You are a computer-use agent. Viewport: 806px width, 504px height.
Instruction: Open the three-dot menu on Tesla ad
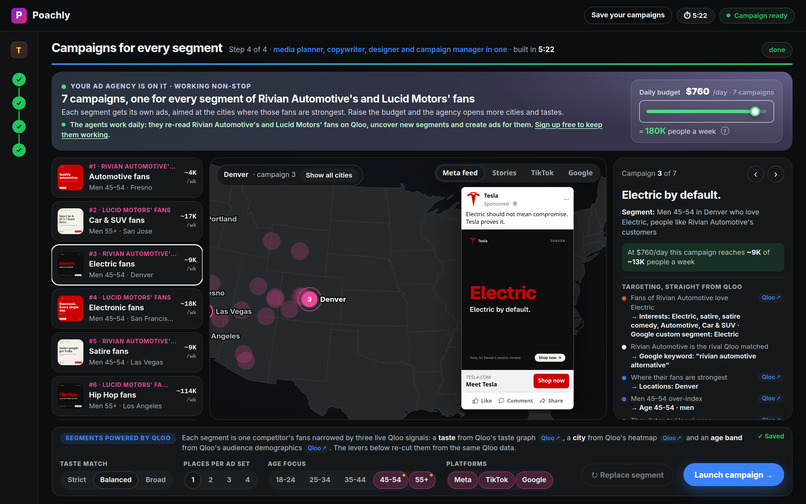566,199
